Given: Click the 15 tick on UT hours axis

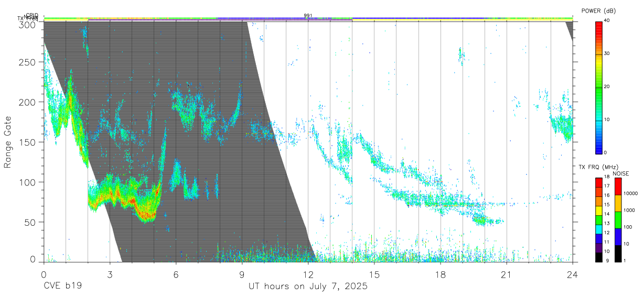Looking at the screenshot, I should click(x=374, y=274).
